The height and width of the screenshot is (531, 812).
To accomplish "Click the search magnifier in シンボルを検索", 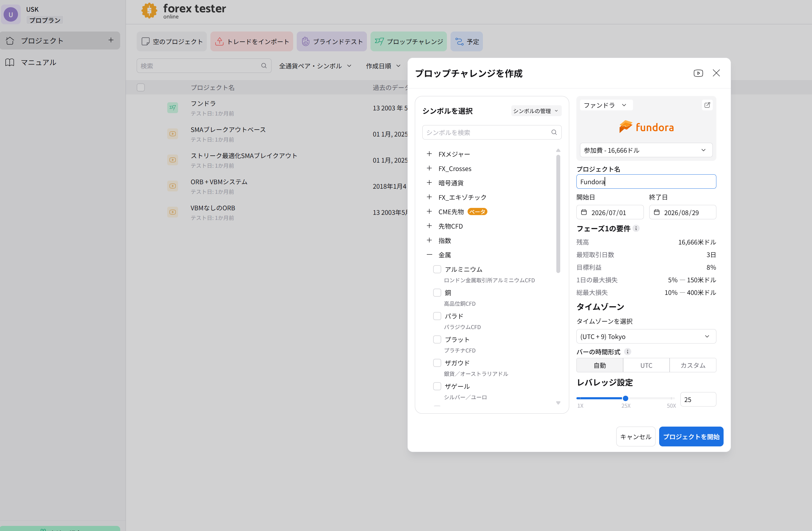I will (x=554, y=133).
